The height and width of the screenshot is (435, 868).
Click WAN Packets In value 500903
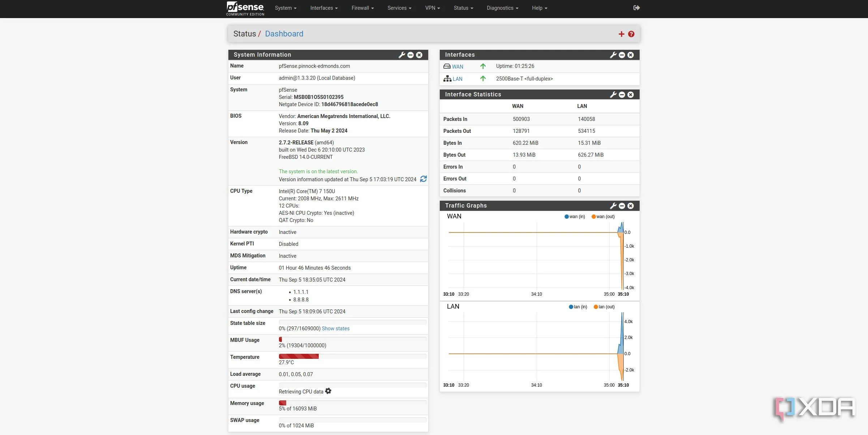coord(521,119)
